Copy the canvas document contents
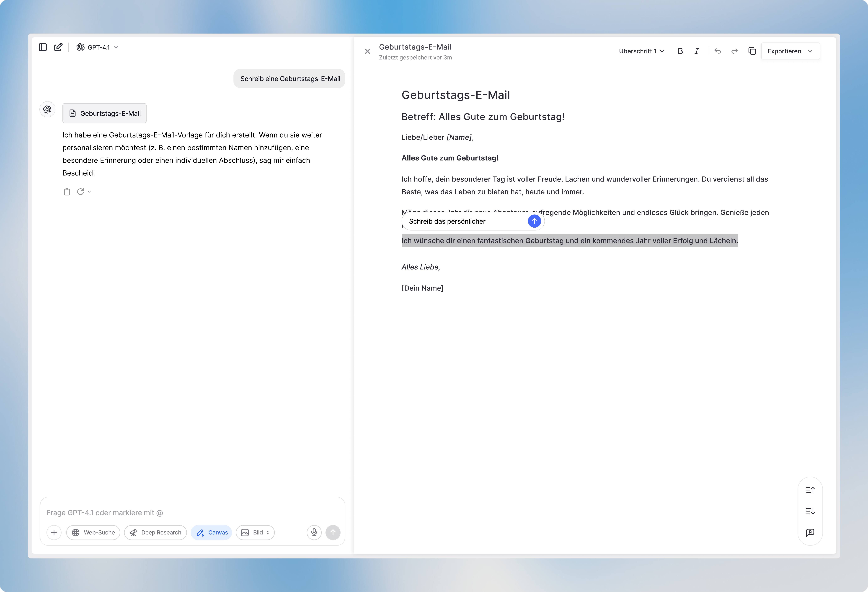868x592 pixels. point(752,51)
